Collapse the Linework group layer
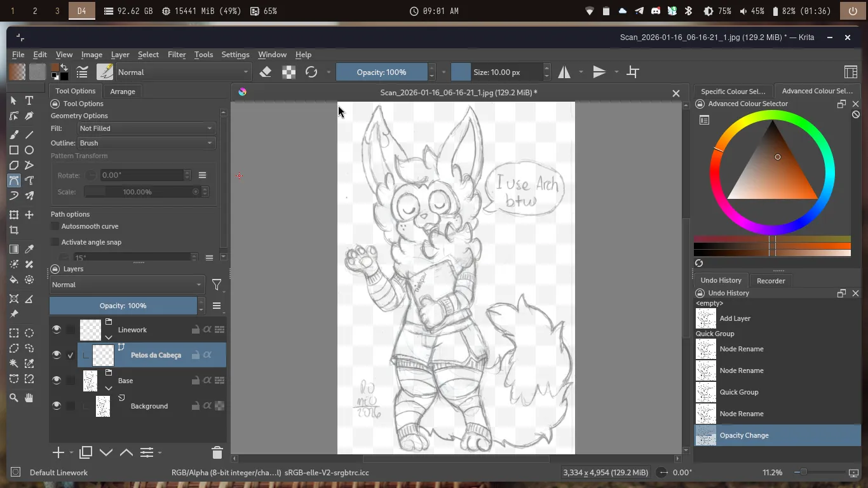Viewport: 868px width, 488px height. coord(109,337)
